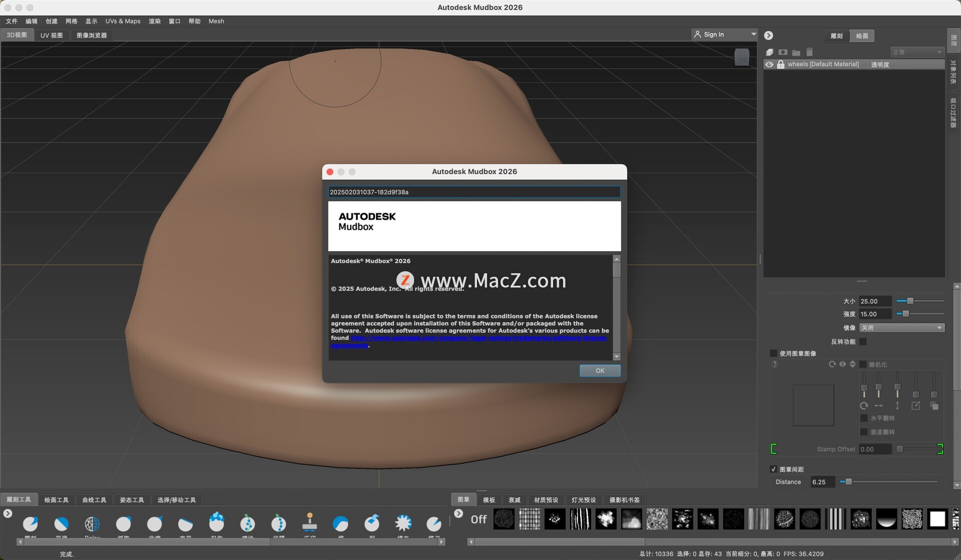Select the white square stamp thumbnail

[937, 519]
